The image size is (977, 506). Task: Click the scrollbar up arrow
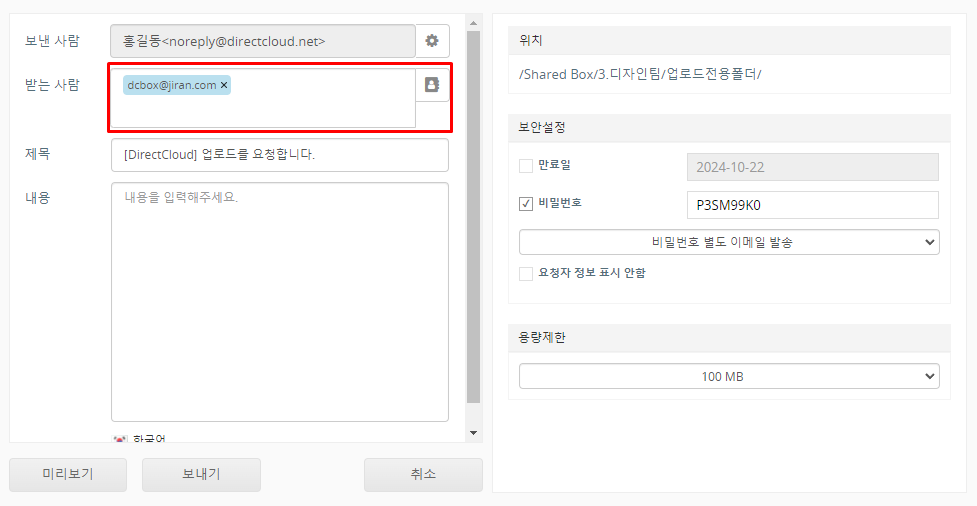(474, 21)
